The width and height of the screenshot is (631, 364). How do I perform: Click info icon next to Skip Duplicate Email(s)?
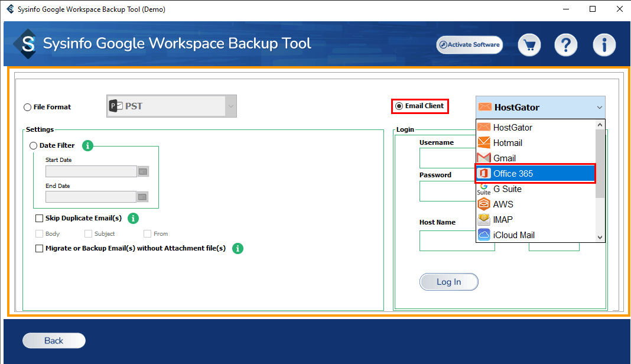click(133, 218)
